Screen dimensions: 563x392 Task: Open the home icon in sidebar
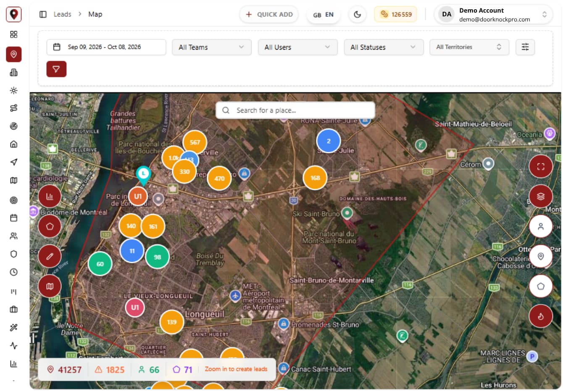[14, 144]
